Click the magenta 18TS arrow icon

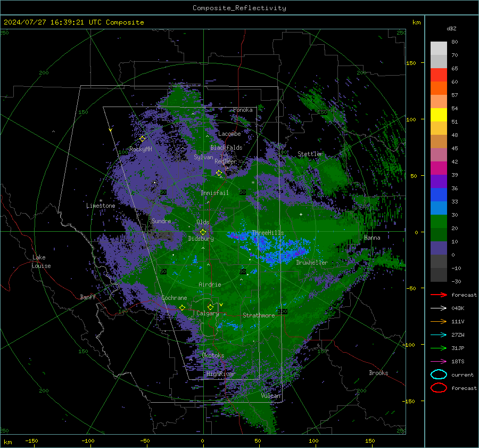tap(439, 362)
